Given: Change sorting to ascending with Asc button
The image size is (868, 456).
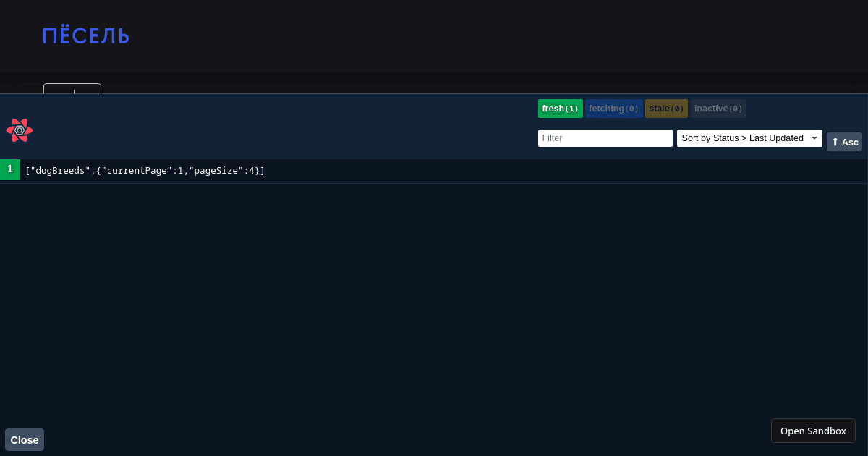Looking at the screenshot, I should tap(844, 141).
